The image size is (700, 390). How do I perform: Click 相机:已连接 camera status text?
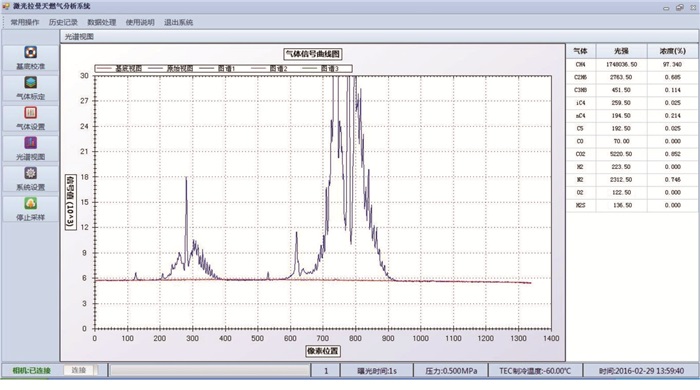[32, 370]
